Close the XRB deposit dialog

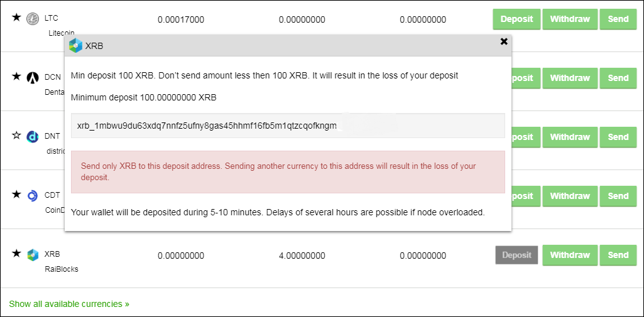pos(504,41)
